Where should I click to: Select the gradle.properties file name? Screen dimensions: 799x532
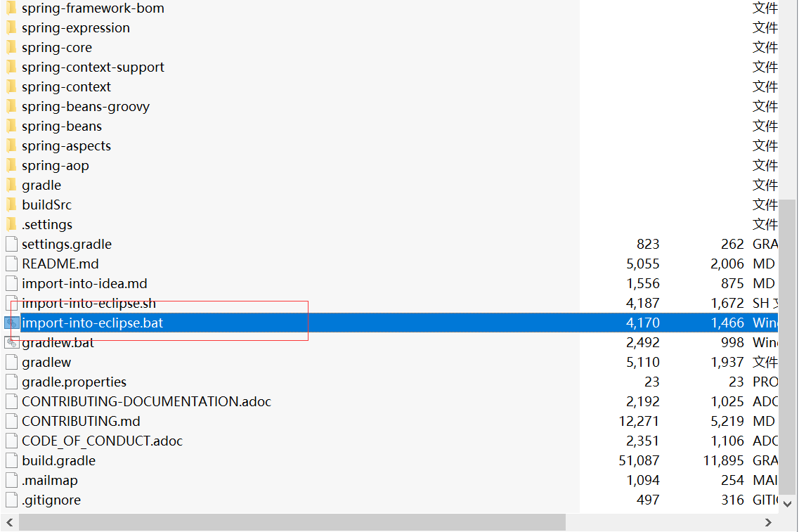pos(74,382)
